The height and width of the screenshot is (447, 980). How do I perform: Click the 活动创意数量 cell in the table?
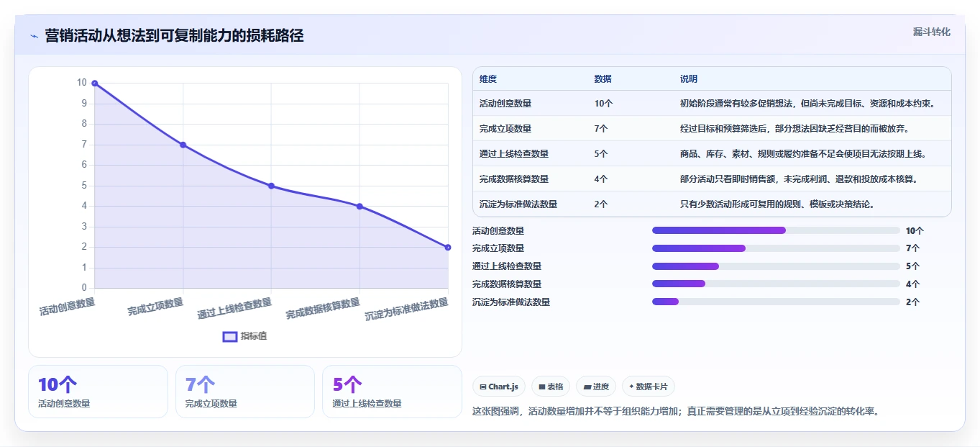505,104
